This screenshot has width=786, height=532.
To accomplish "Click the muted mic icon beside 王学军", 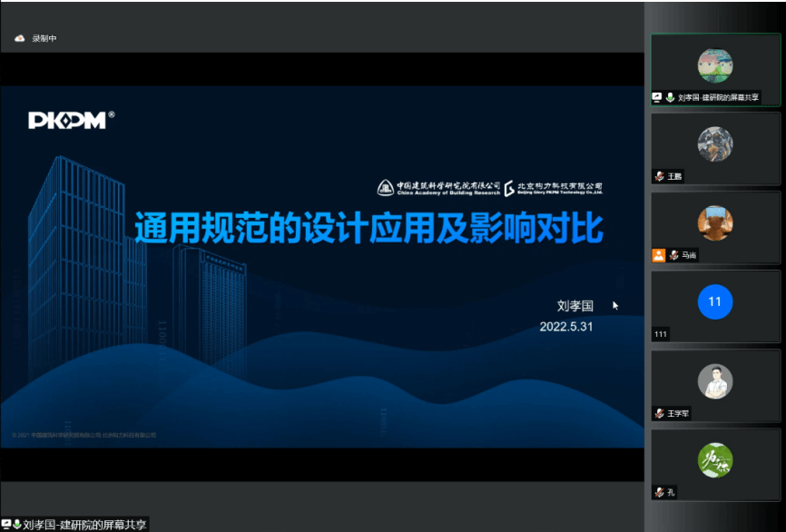I will 660,413.
